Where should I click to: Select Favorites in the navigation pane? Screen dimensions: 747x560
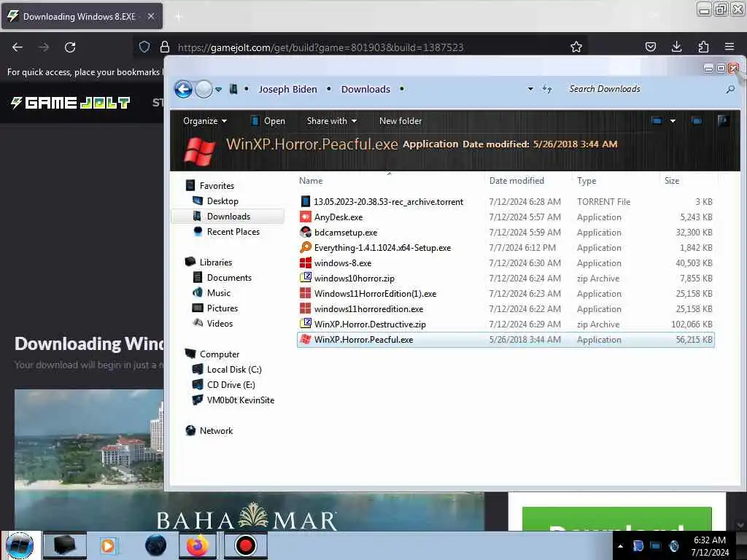coord(217,186)
